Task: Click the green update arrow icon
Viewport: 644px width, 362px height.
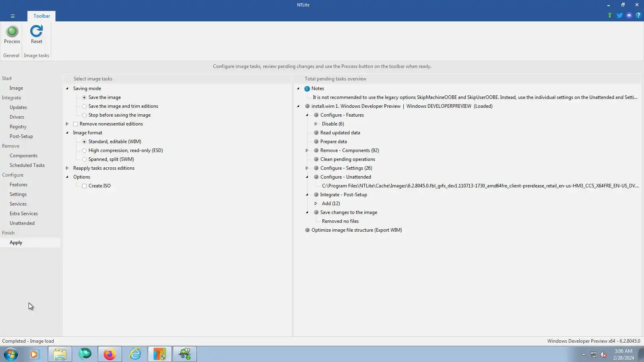Action: click(610, 15)
